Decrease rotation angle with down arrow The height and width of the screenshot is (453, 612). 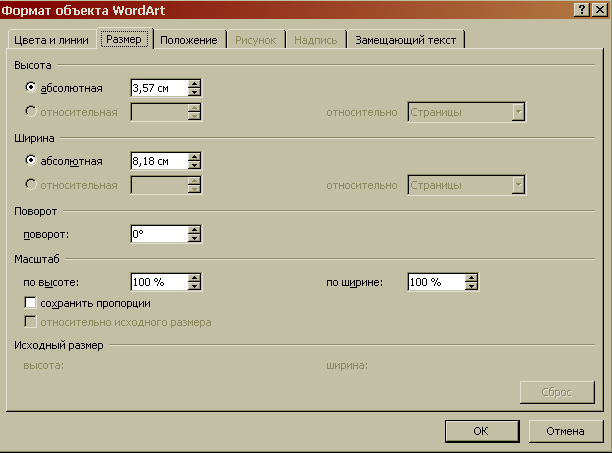coord(194,238)
